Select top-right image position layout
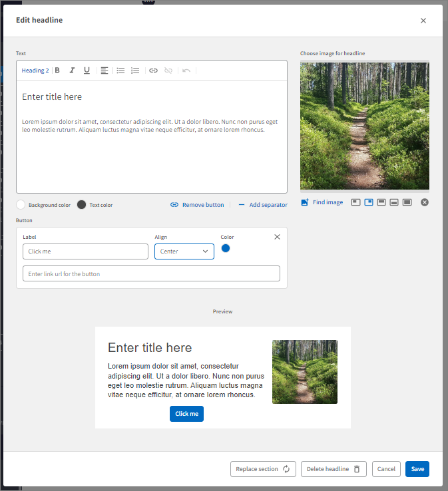 coord(369,202)
